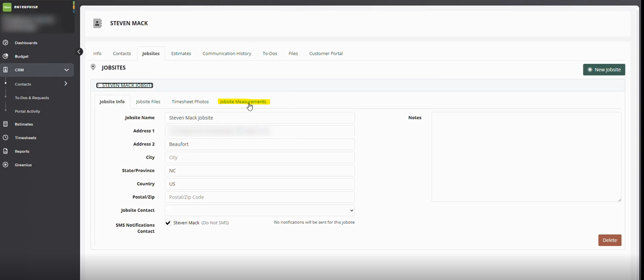Switch to the To-Dos tab

pos(270,53)
